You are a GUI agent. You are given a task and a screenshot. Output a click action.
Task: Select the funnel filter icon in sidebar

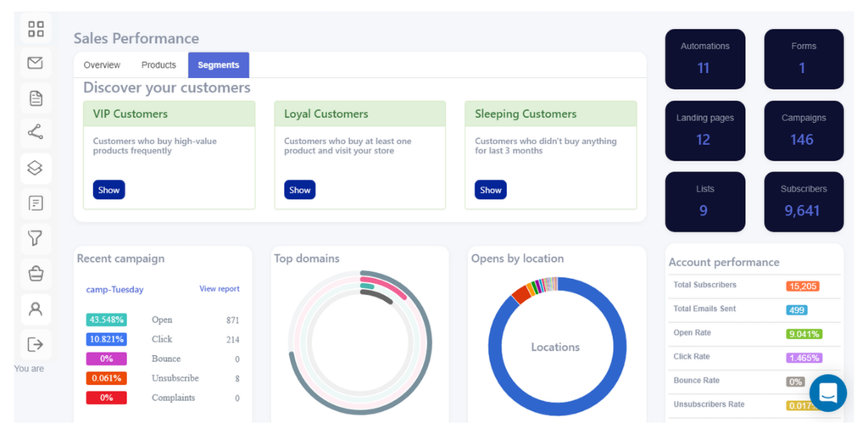36,238
